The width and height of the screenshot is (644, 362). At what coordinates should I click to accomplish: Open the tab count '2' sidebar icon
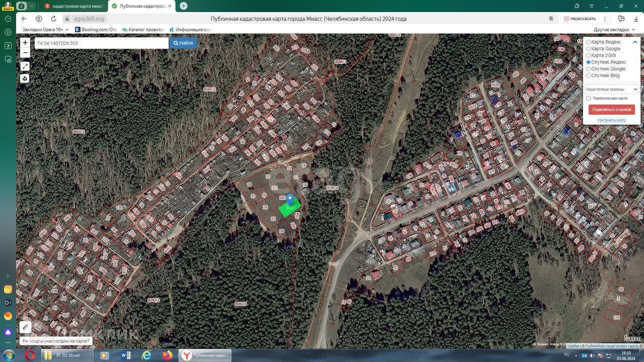8,46
